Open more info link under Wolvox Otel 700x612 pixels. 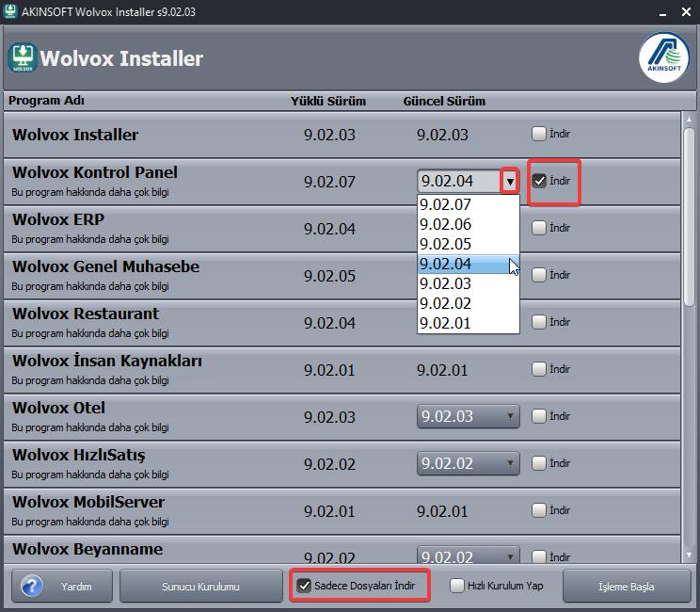(x=90, y=427)
